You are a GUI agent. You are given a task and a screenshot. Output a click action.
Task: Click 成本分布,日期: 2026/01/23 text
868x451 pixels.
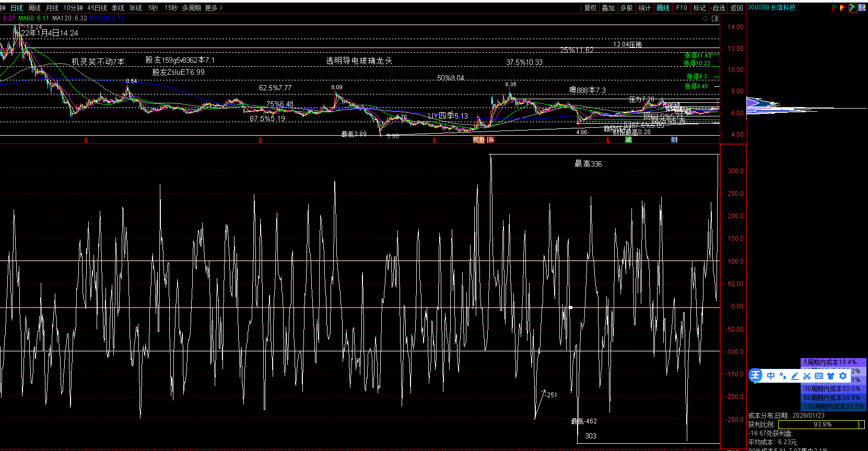(787, 416)
